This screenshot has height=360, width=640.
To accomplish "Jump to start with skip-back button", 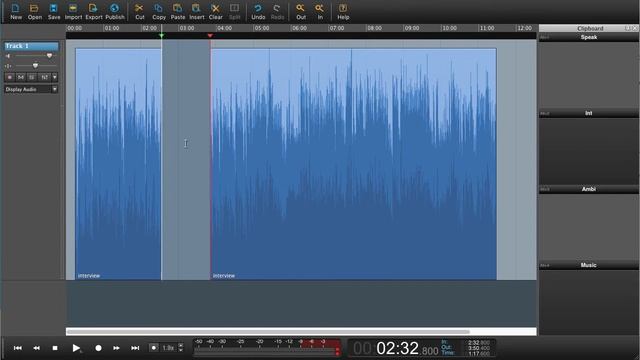I will tap(18, 348).
